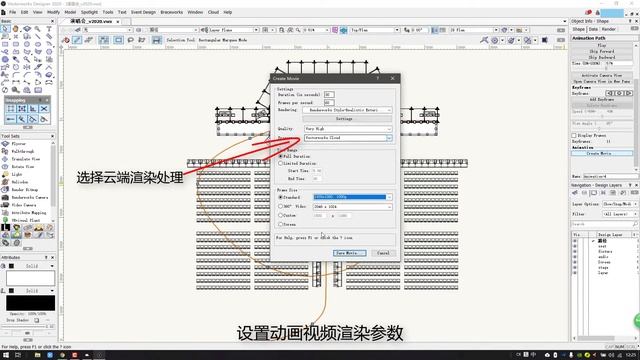Toggle visibility of the 'stage' design layer

pos(575,267)
